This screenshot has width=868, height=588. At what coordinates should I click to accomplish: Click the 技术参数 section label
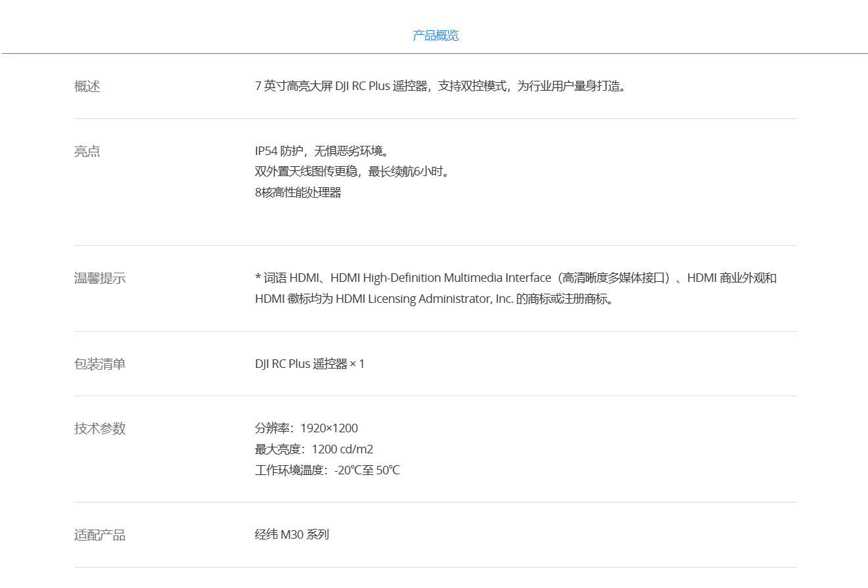click(100, 429)
